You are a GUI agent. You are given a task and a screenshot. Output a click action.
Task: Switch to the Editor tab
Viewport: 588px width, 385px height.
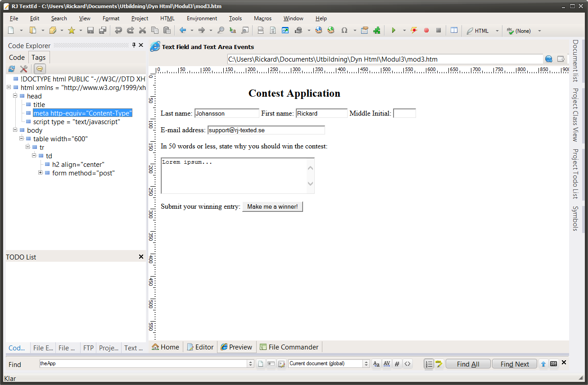200,347
